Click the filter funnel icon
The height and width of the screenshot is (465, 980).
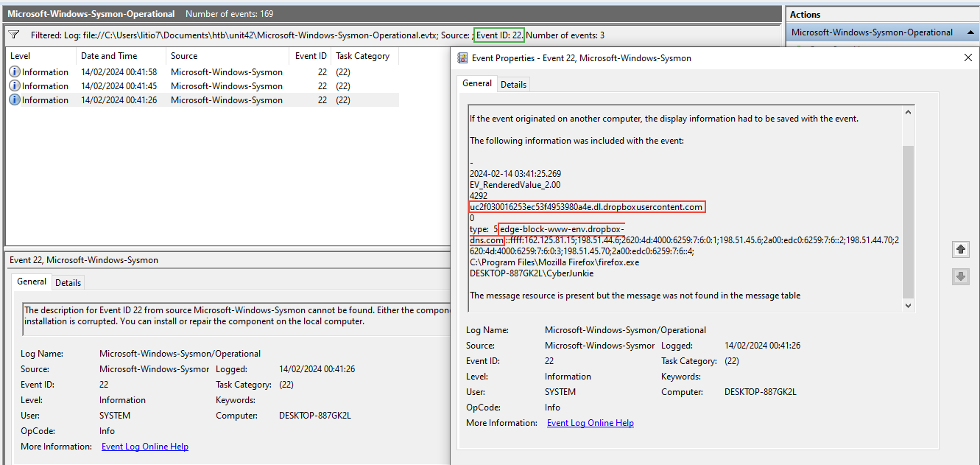click(14, 35)
